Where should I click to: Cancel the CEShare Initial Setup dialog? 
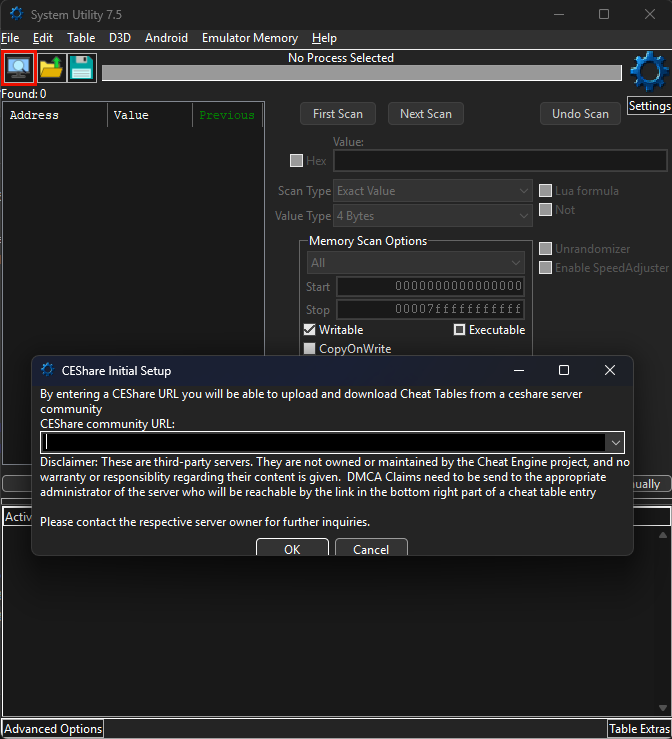pos(371,548)
